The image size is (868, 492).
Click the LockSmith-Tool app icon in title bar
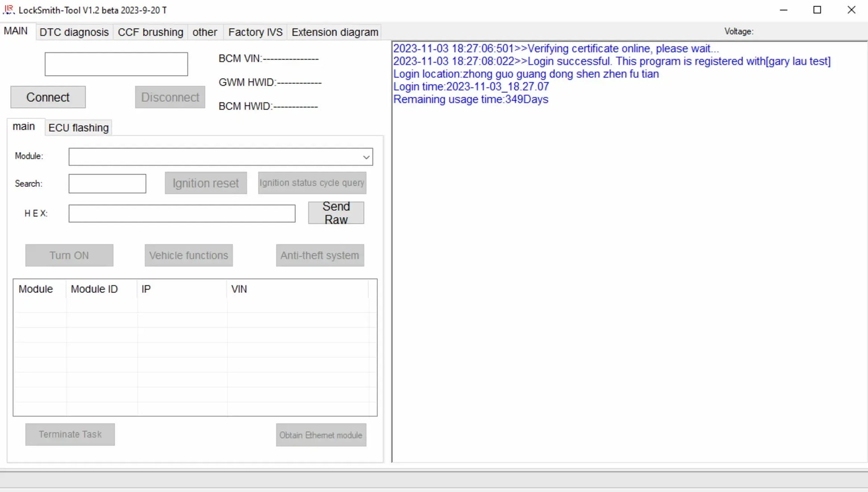point(8,9)
